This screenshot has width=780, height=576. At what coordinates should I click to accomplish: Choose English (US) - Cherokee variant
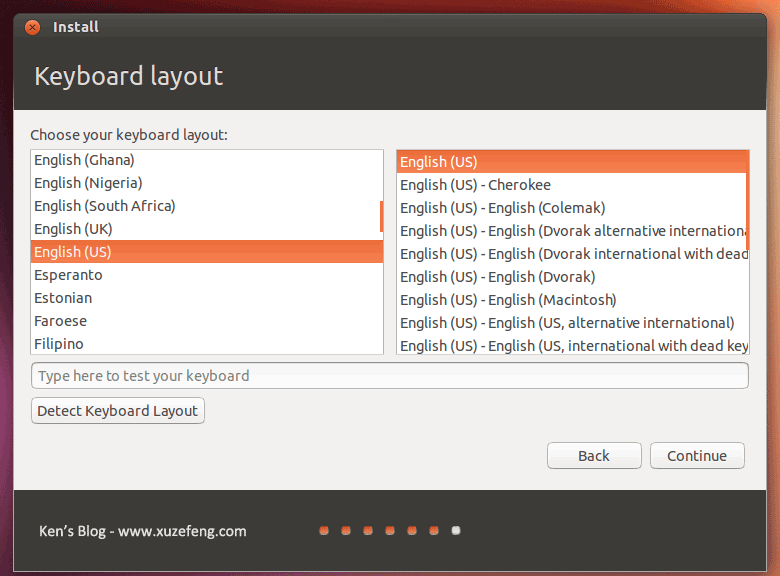(x=572, y=185)
